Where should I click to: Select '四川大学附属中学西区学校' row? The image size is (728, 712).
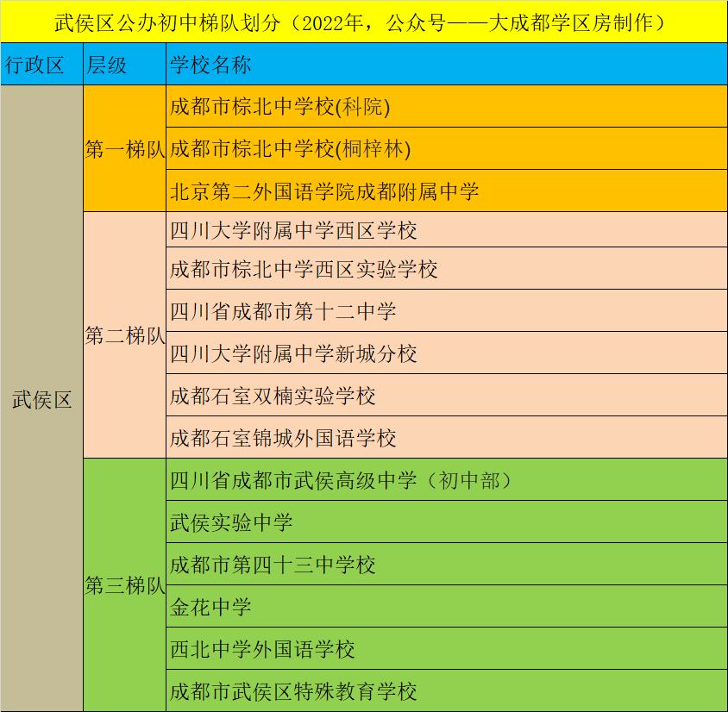[x=447, y=229]
